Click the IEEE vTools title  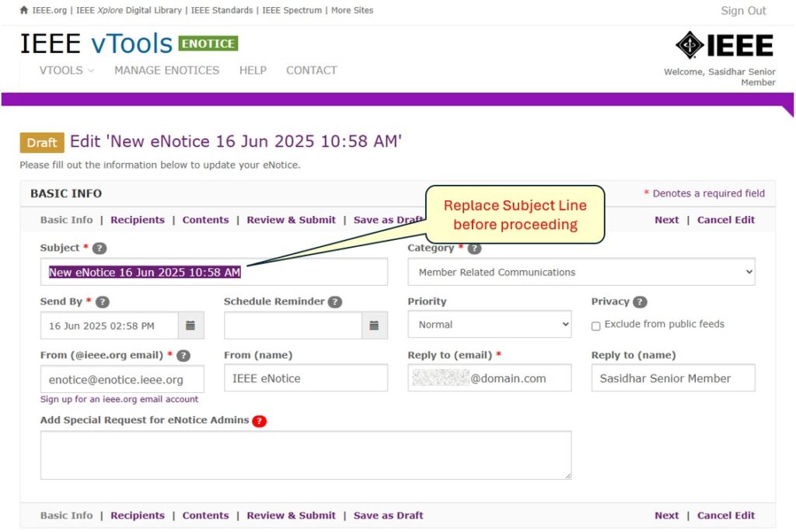96,43
